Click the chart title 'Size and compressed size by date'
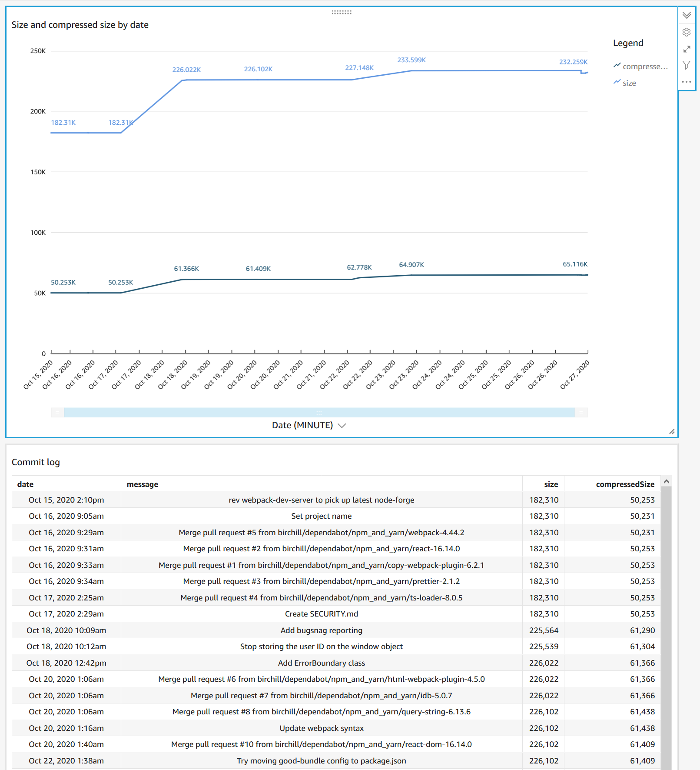Viewport: 700px width, 770px height. 80,25
